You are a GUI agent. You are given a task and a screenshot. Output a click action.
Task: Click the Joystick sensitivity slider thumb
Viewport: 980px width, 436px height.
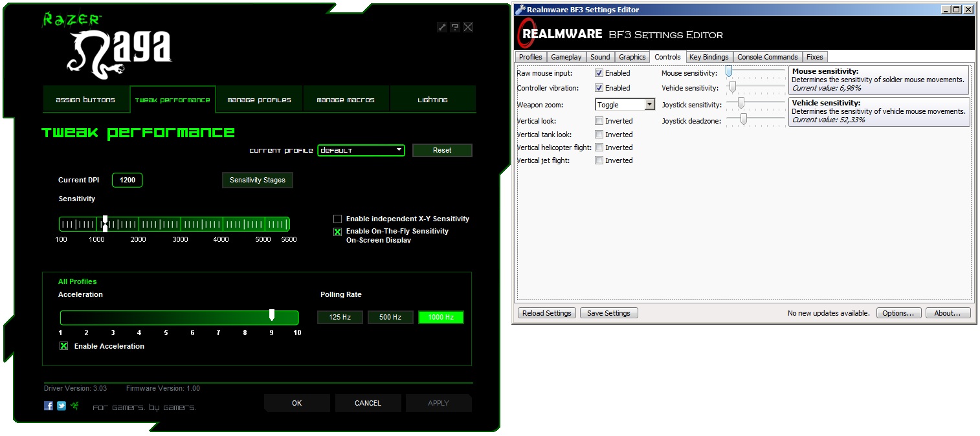[741, 102]
